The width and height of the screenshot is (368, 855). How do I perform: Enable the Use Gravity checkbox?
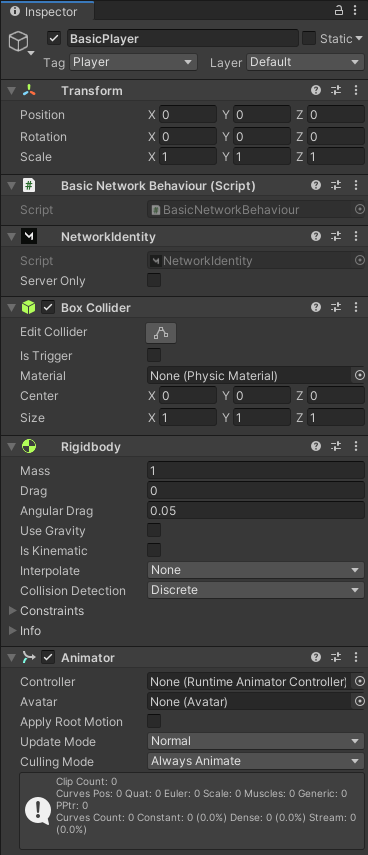pyautogui.click(x=154, y=530)
